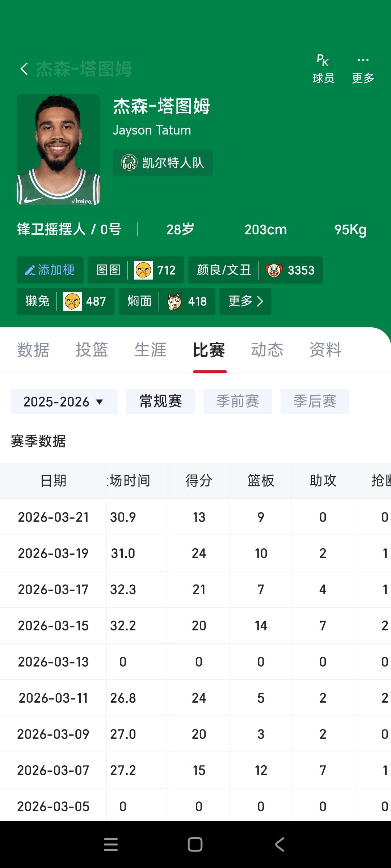
Task: Switch to the 投篮 tab
Action: tap(92, 350)
